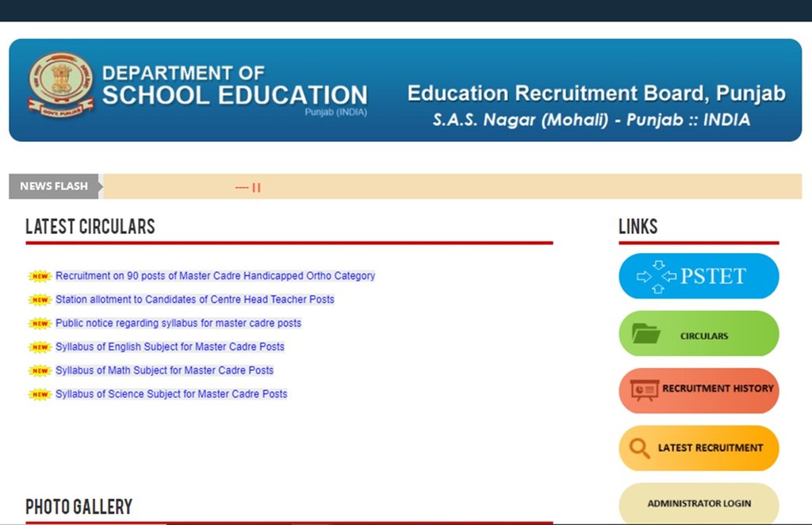Image resolution: width=812 pixels, height=525 pixels.
Task: Click the Govt. Punjab emblem logo
Action: coord(60,84)
